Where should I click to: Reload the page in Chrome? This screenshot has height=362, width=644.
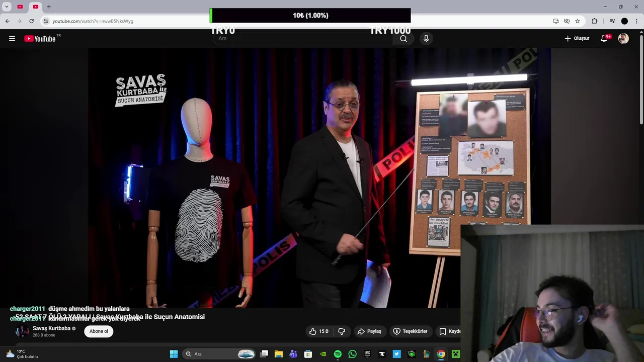click(x=31, y=21)
